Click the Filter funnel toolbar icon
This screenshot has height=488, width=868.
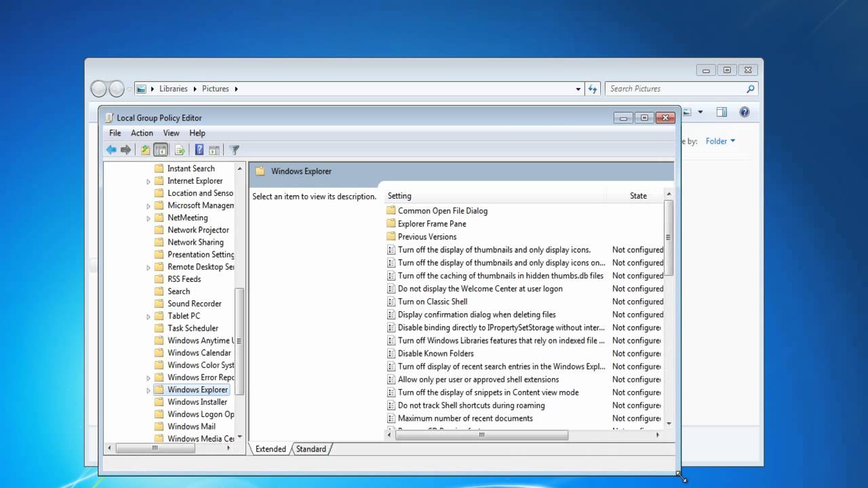tap(234, 150)
